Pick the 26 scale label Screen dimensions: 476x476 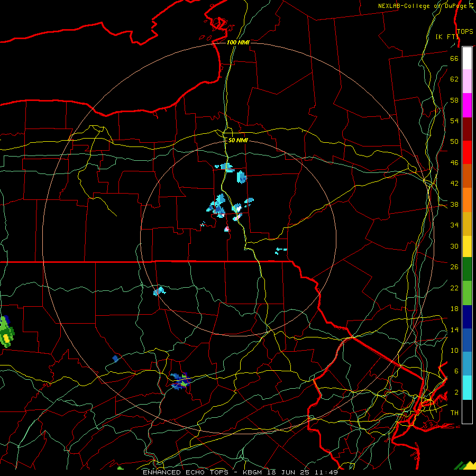[454, 267]
